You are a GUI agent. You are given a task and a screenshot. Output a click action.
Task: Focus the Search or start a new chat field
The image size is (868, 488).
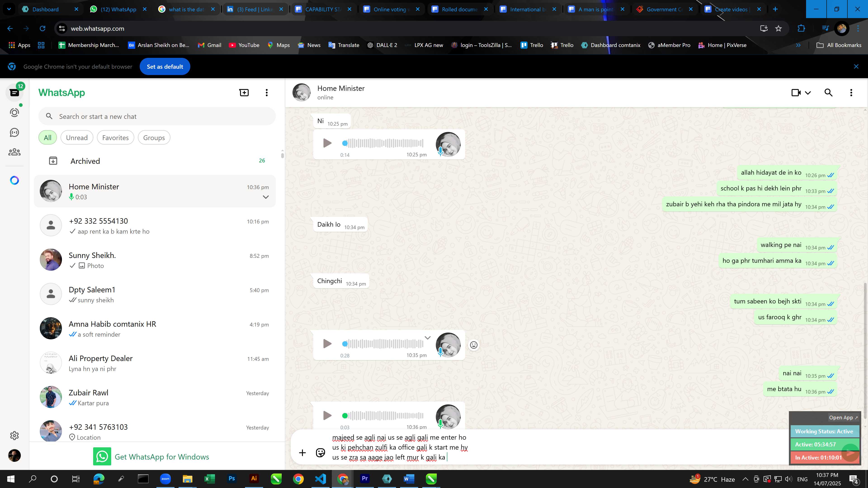[x=157, y=117]
